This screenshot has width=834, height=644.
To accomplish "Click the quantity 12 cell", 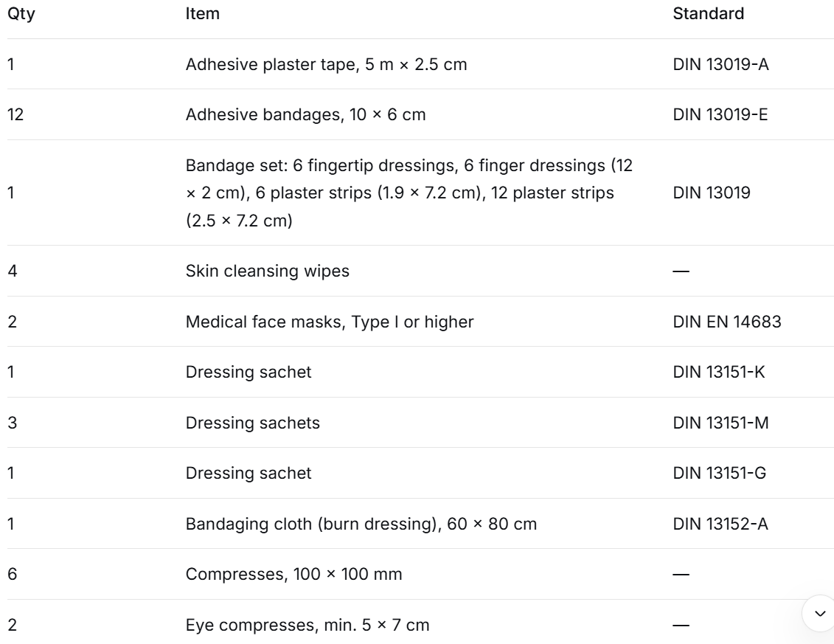I will (15, 114).
